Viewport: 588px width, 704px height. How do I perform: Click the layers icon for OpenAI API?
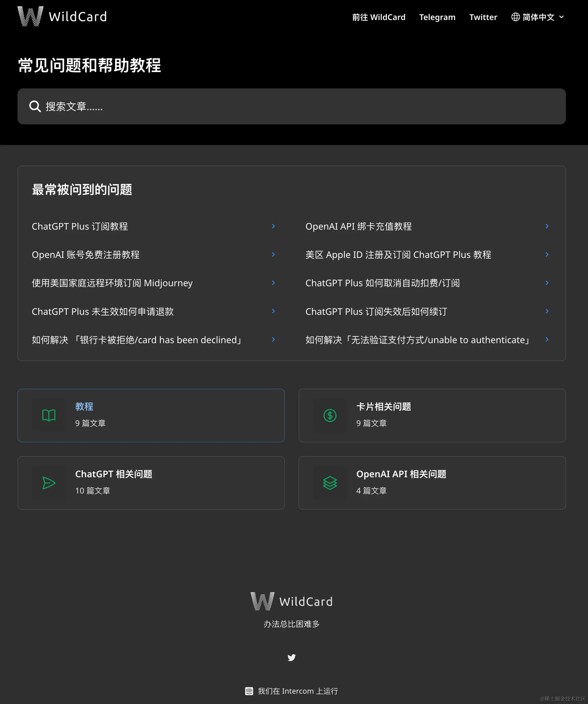(330, 483)
